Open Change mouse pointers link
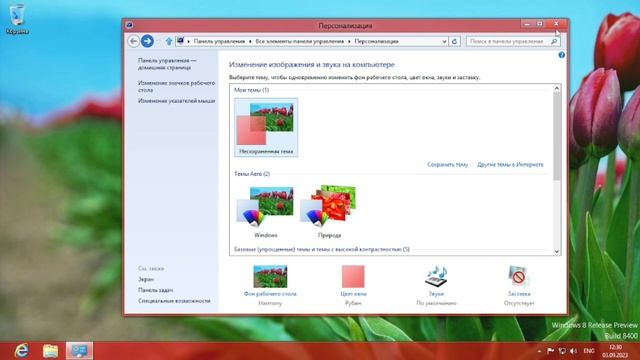 point(176,100)
